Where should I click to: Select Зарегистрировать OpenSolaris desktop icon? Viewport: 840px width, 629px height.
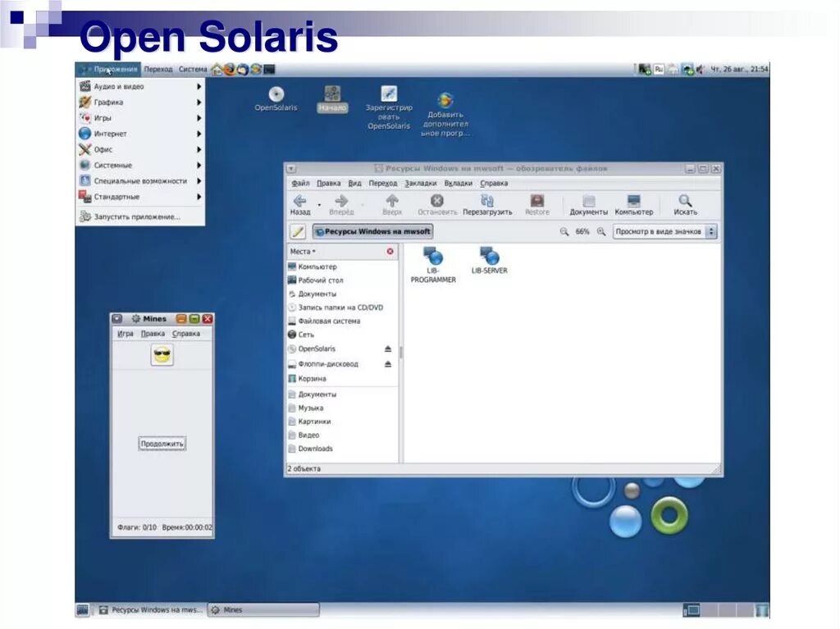(x=389, y=108)
